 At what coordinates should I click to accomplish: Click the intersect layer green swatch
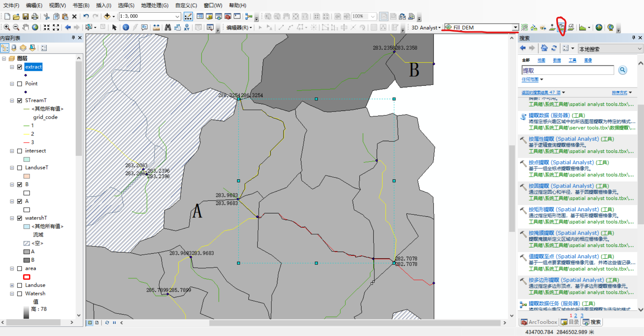[x=27, y=159]
